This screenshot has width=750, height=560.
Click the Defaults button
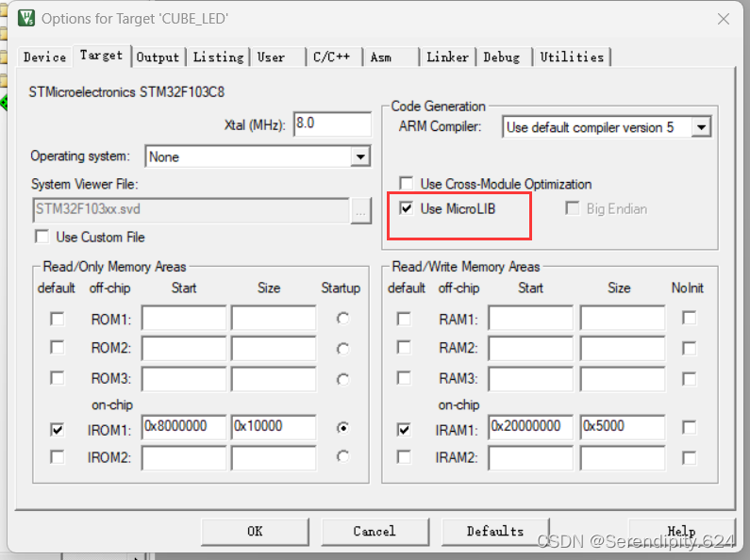coord(495,532)
